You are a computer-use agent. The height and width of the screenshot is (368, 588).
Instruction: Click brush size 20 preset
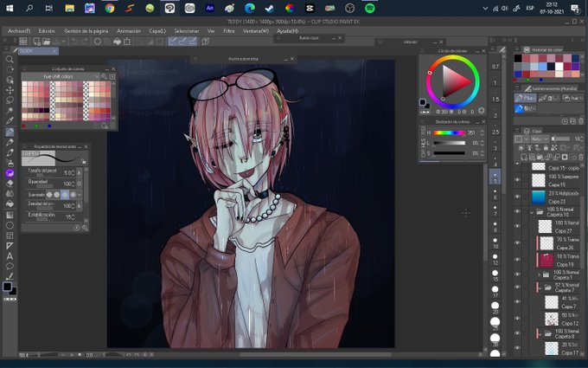point(495,306)
